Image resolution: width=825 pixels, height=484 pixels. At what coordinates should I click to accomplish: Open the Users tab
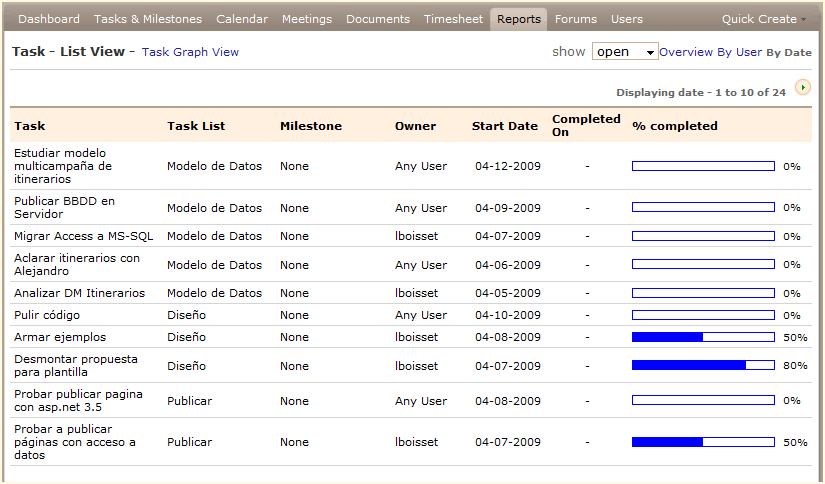coord(627,19)
